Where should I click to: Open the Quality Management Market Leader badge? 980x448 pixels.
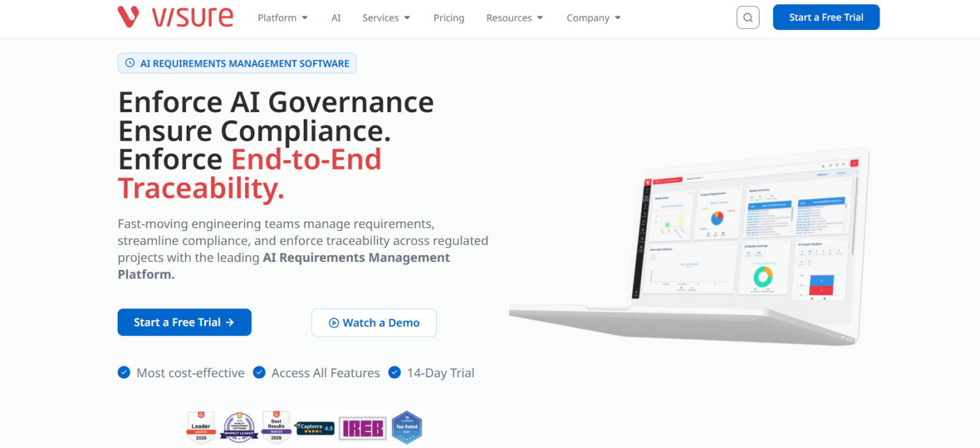(x=239, y=427)
